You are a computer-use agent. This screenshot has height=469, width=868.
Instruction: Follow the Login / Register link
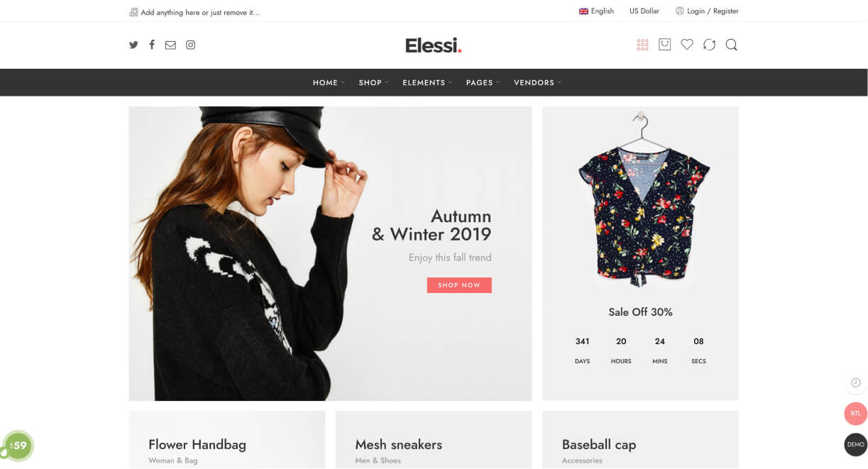[x=707, y=11]
